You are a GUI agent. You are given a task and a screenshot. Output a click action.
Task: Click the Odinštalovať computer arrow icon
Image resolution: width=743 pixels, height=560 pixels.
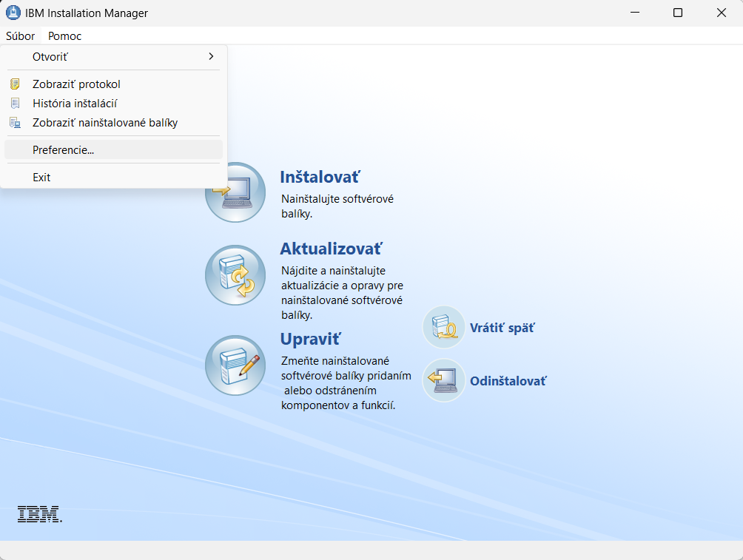pos(443,380)
